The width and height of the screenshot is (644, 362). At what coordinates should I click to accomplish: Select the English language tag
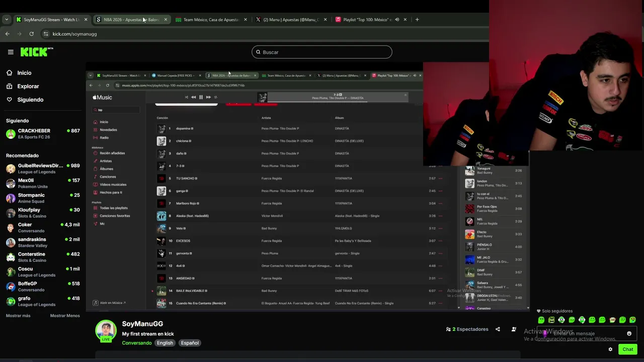coord(165,343)
